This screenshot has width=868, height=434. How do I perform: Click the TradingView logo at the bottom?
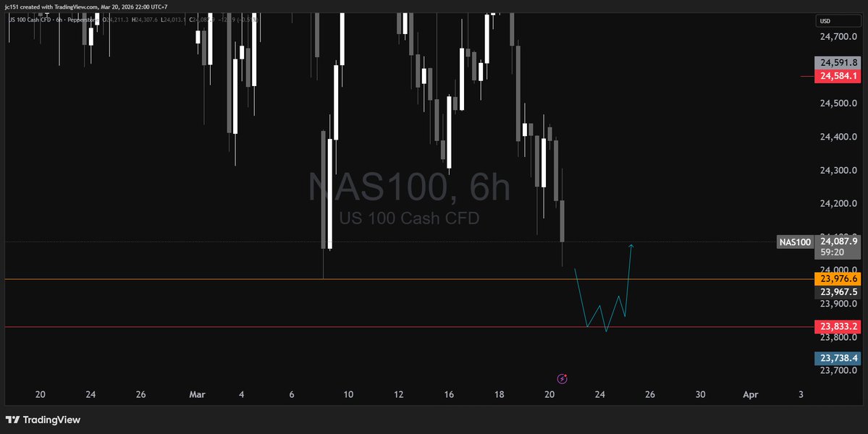(43, 420)
